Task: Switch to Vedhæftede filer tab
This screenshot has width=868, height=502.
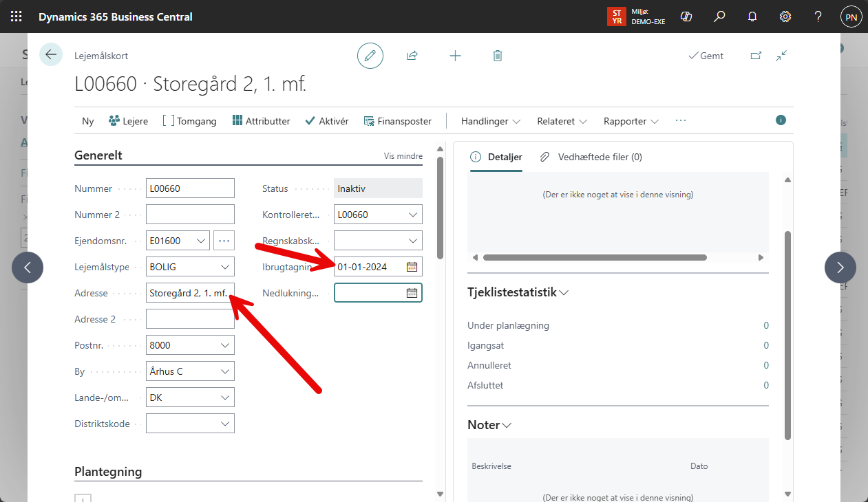Action: coord(591,157)
